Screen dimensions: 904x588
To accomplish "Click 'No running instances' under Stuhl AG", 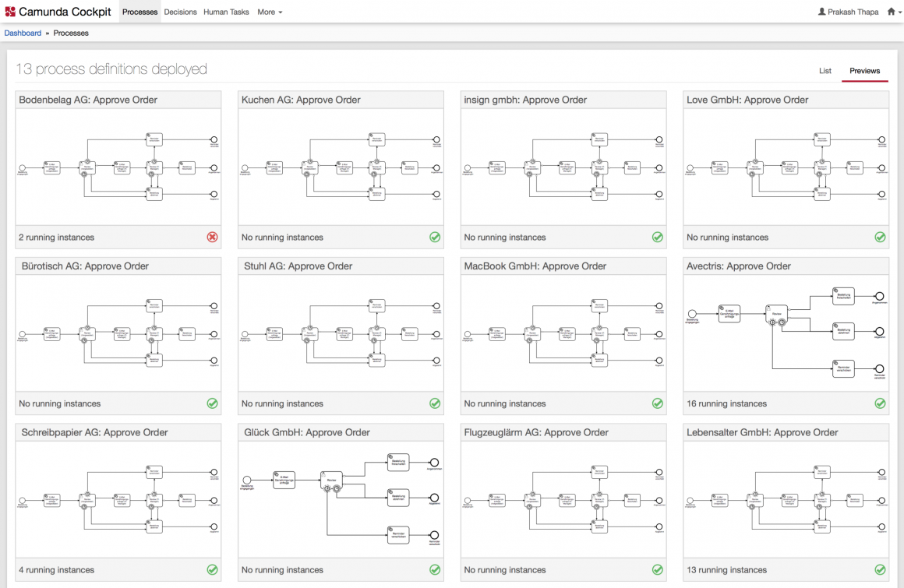I will (x=282, y=403).
